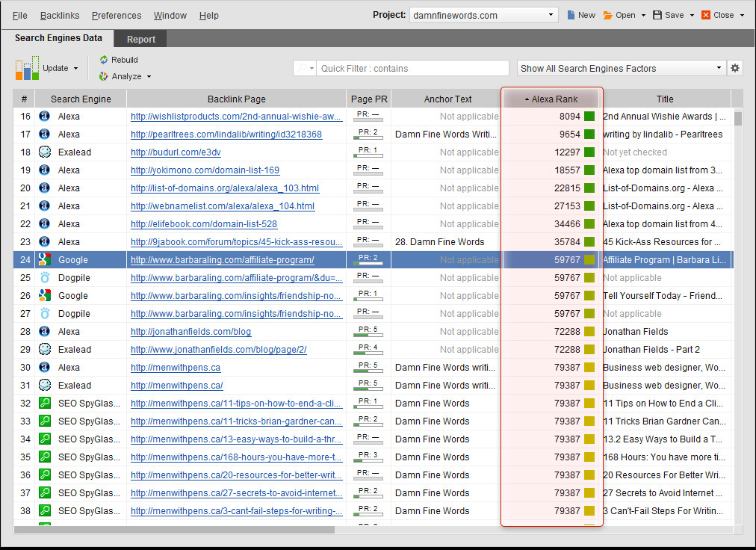The height and width of the screenshot is (550, 756).
Task: Open the Project selection combo box
Action: click(483, 15)
